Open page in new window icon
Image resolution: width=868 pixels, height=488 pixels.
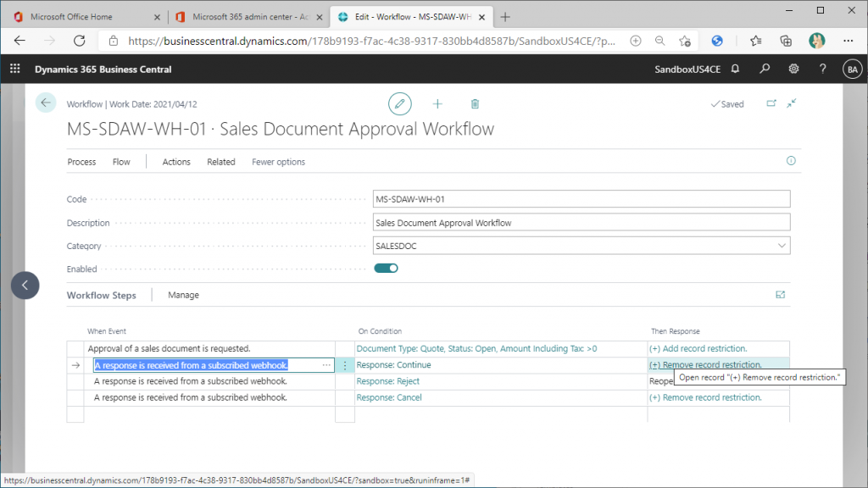coord(771,103)
